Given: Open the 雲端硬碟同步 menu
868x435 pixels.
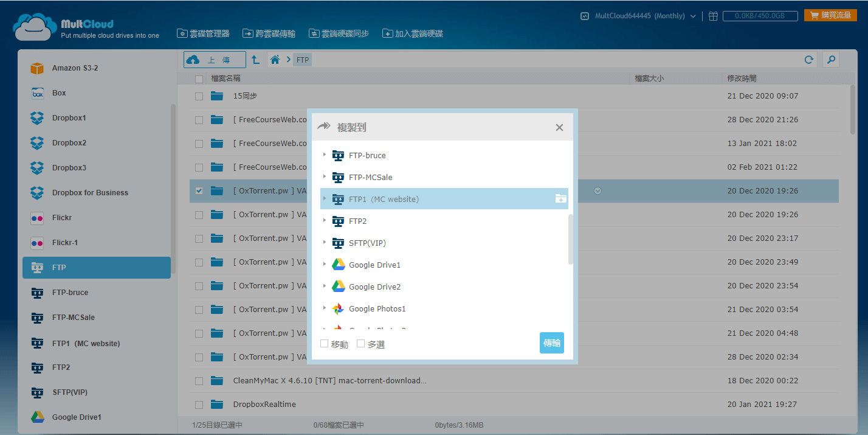Looking at the screenshot, I should pos(339,33).
